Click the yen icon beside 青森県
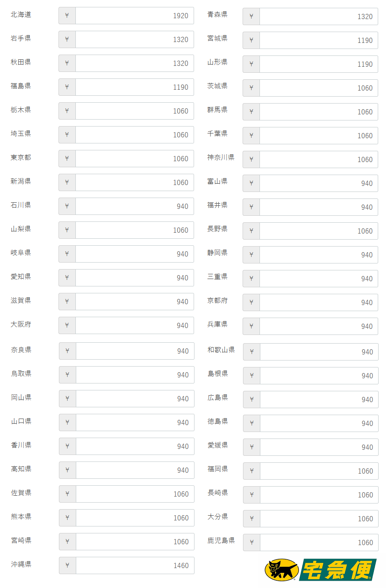The width and height of the screenshot is (389, 588). (x=251, y=16)
